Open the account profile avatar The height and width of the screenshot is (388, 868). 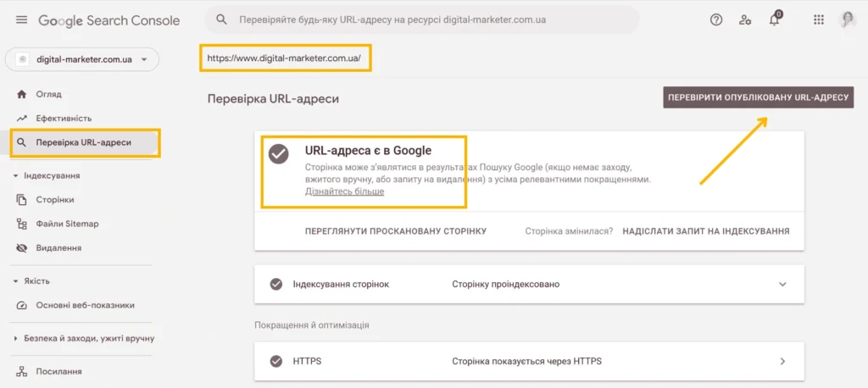tap(848, 20)
